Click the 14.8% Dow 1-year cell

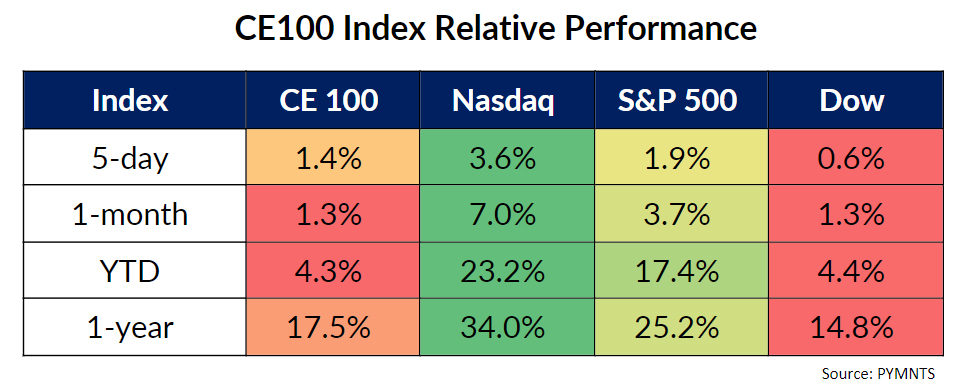[856, 327]
